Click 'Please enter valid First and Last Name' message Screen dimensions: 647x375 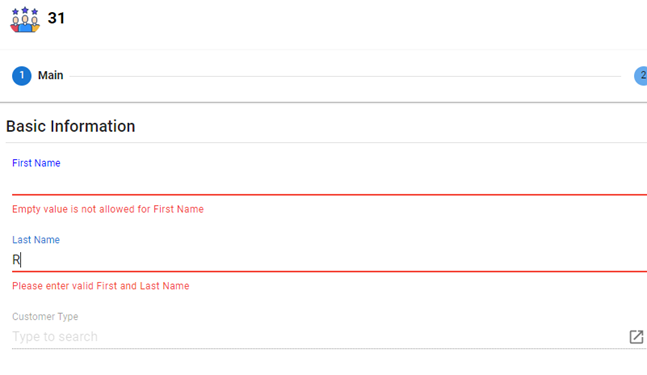pos(101,286)
